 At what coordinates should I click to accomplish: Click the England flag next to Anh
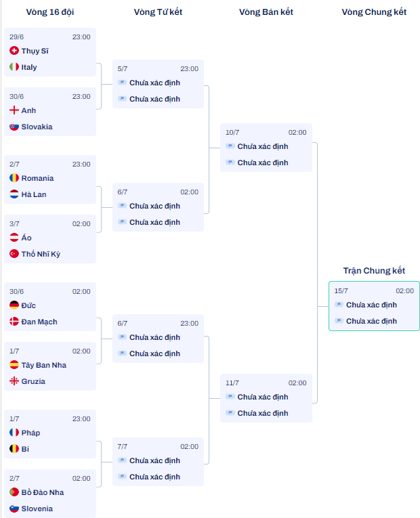pos(14,110)
